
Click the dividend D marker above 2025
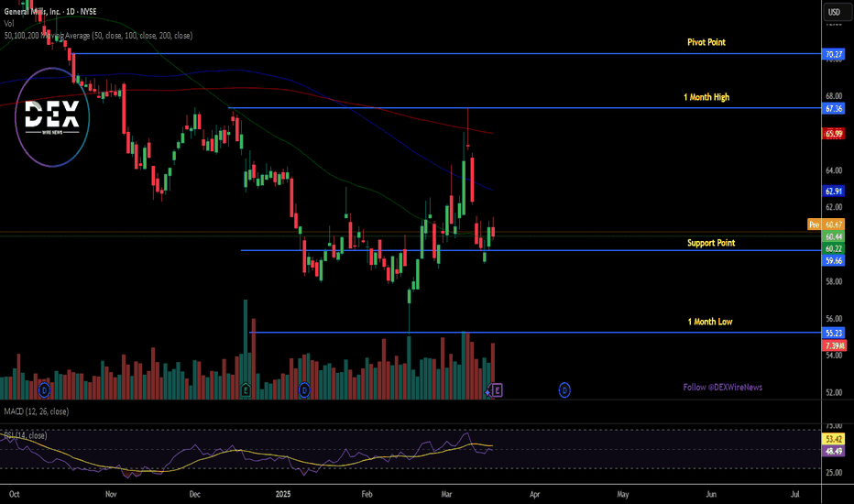(304, 390)
